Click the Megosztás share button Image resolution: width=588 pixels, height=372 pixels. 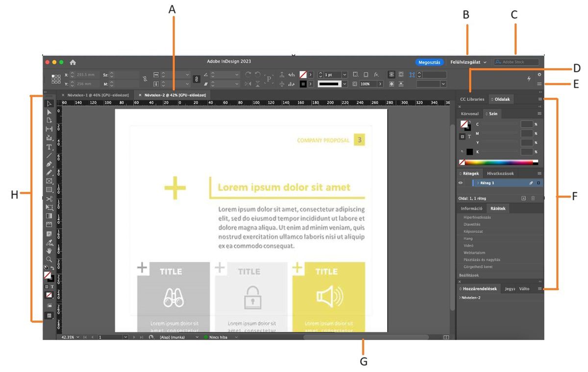click(430, 62)
